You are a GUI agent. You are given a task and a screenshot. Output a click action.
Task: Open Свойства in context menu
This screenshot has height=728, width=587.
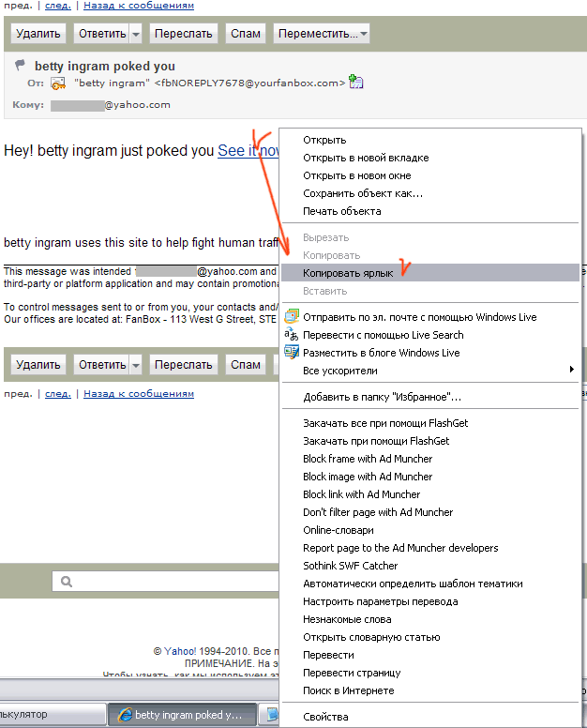pyautogui.click(x=430, y=717)
